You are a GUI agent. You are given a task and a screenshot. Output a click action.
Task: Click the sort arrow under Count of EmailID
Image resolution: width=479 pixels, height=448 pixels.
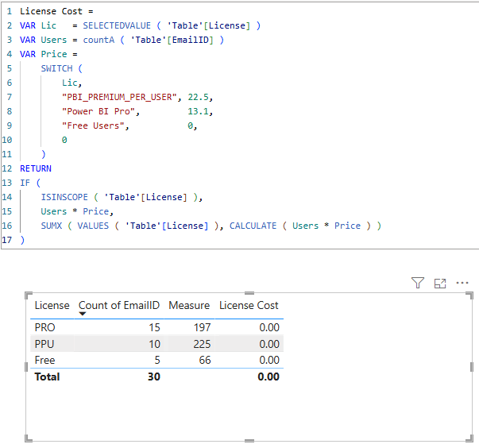(83, 314)
